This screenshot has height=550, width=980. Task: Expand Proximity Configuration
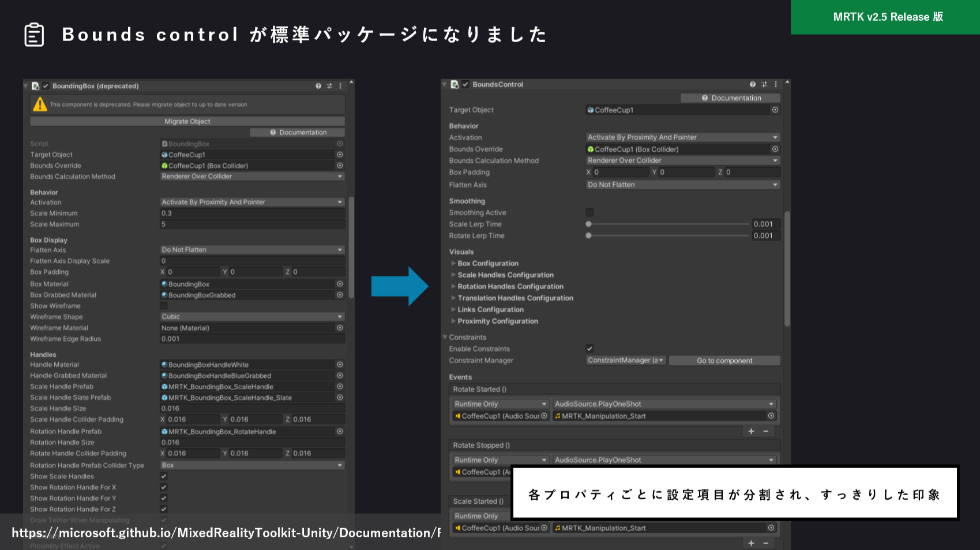tap(453, 321)
